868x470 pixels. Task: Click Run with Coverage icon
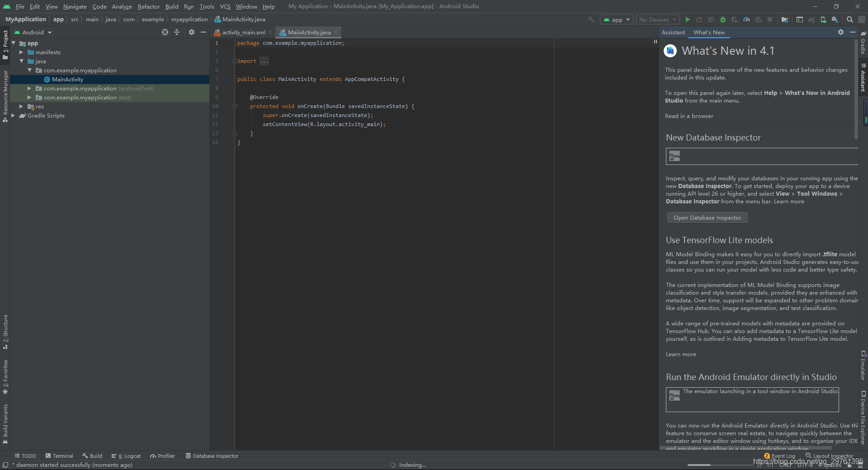coord(735,19)
